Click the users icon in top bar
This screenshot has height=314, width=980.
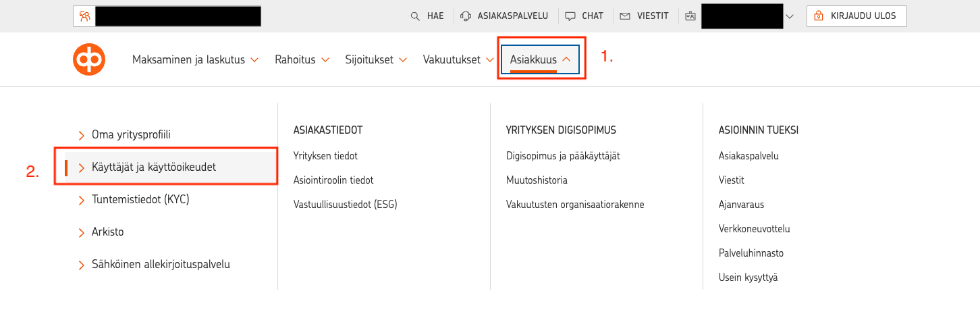click(x=84, y=16)
